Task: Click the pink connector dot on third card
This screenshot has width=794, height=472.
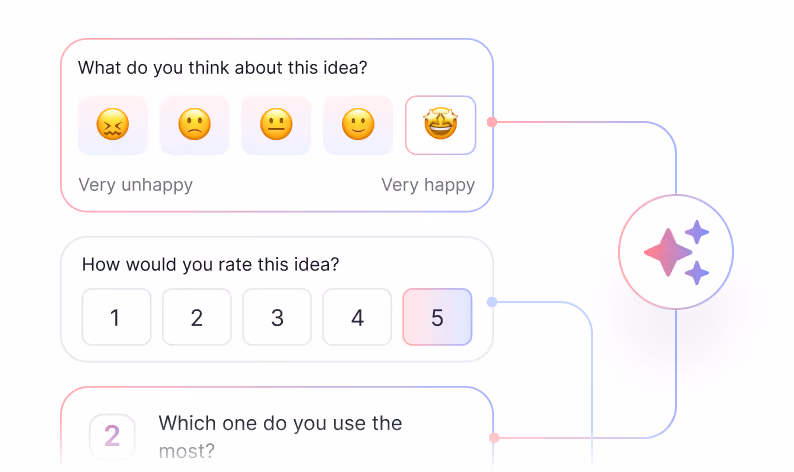Action: [494, 438]
